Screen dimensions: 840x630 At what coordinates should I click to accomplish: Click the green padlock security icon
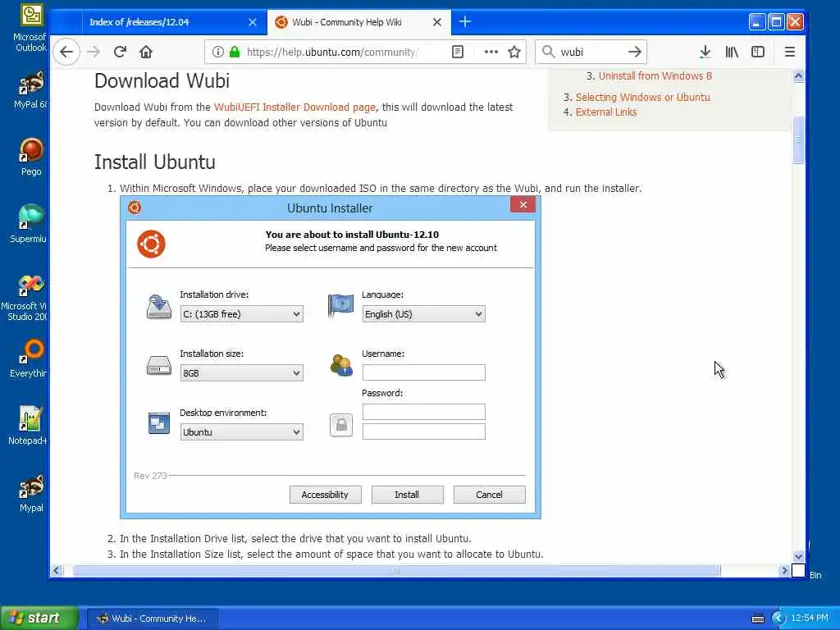[x=235, y=52]
